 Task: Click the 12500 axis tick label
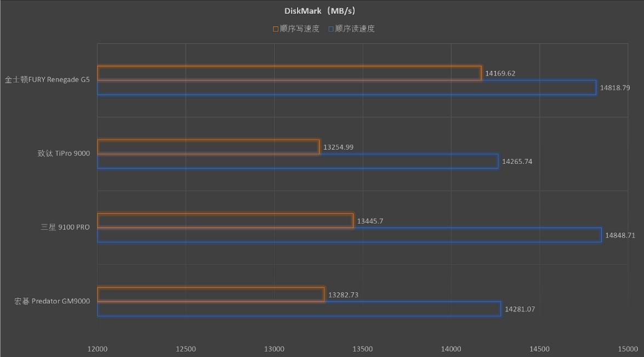(186, 349)
